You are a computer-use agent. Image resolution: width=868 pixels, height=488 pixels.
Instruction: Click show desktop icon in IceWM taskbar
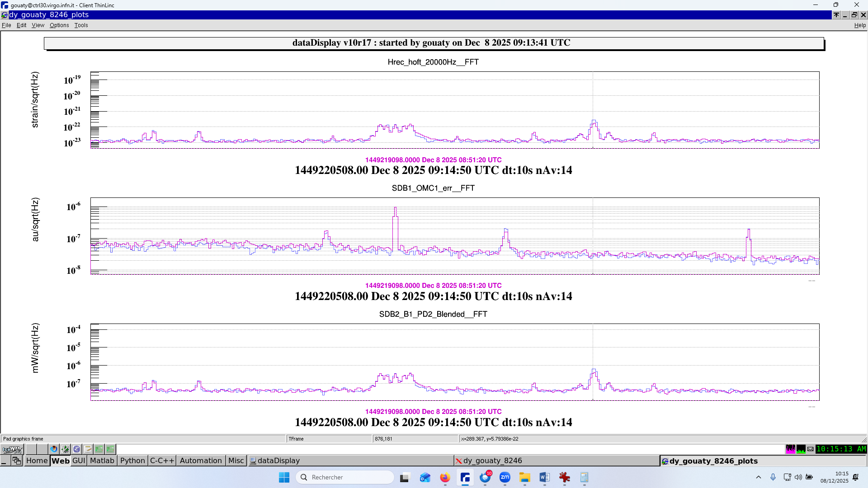5,460
